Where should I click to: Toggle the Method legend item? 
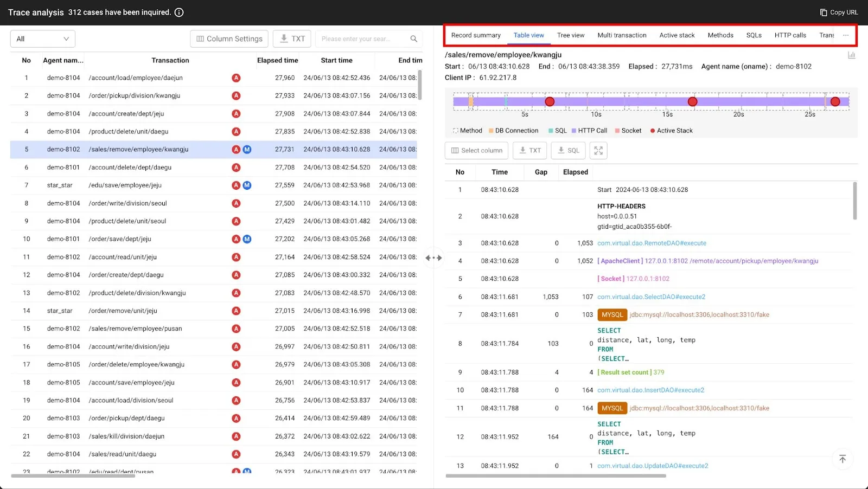point(468,131)
